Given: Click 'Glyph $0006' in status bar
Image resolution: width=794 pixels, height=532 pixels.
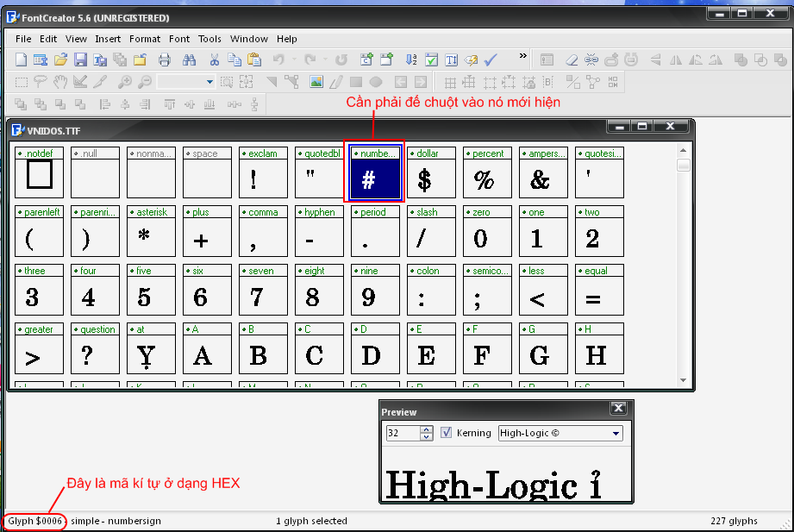Looking at the screenshot, I should 34,521.
